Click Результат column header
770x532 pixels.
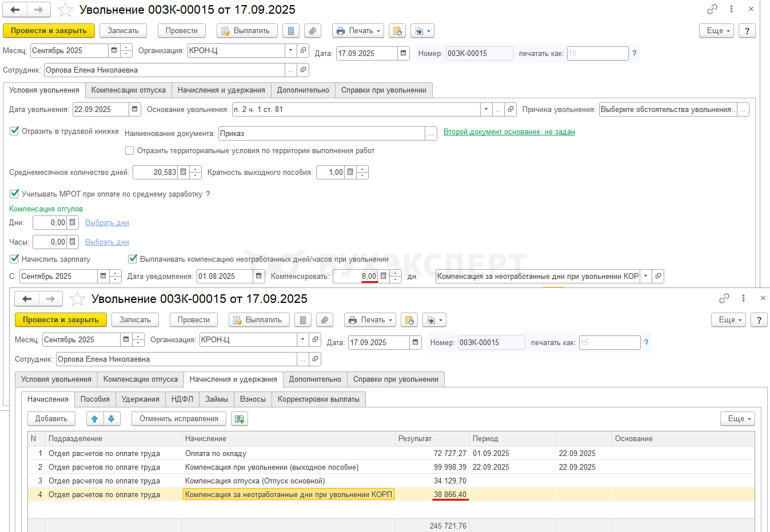(432, 439)
